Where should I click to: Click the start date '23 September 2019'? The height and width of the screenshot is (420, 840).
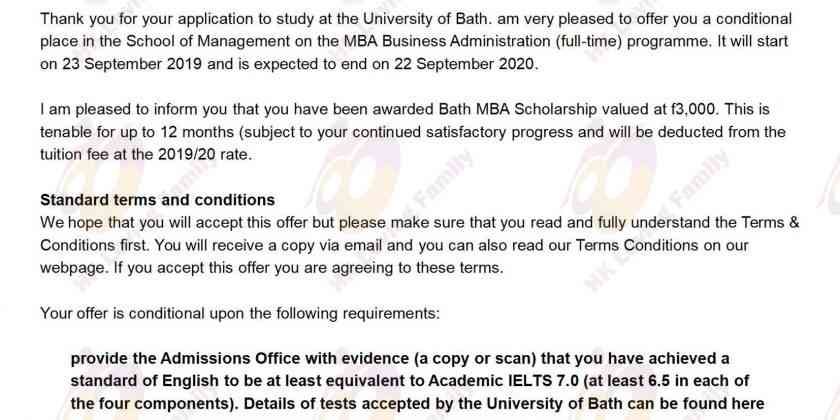[132, 64]
